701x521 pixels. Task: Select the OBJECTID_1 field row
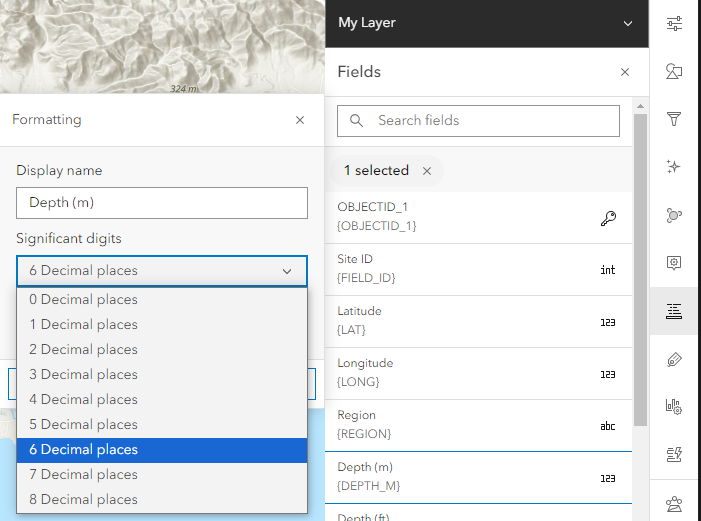tap(478, 218)
